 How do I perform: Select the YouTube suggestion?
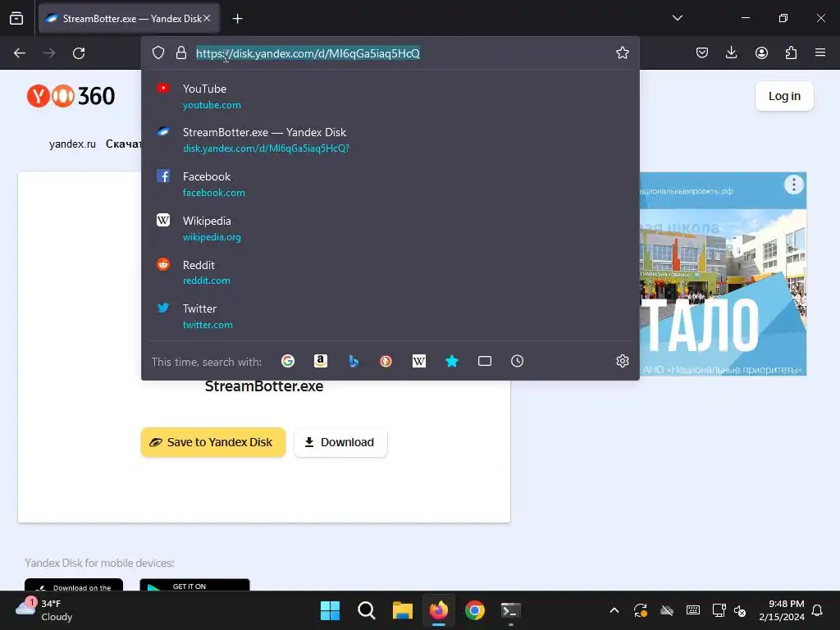pos(390,97)
